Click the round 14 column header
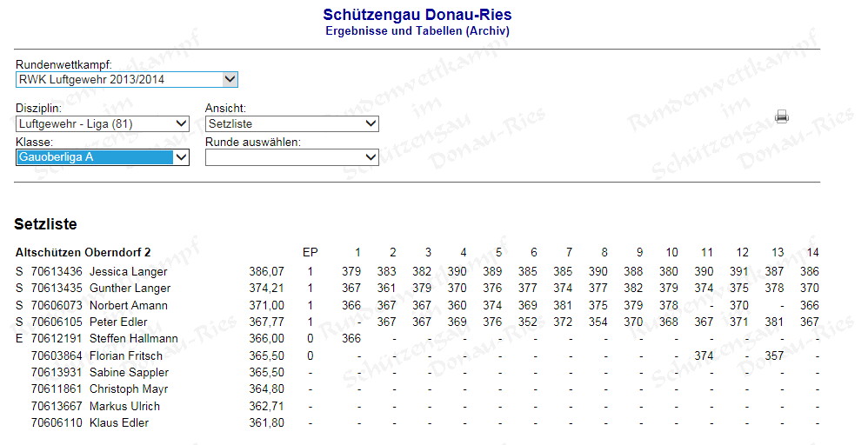This screenshot has width=868, height=445. click(813, 252)
